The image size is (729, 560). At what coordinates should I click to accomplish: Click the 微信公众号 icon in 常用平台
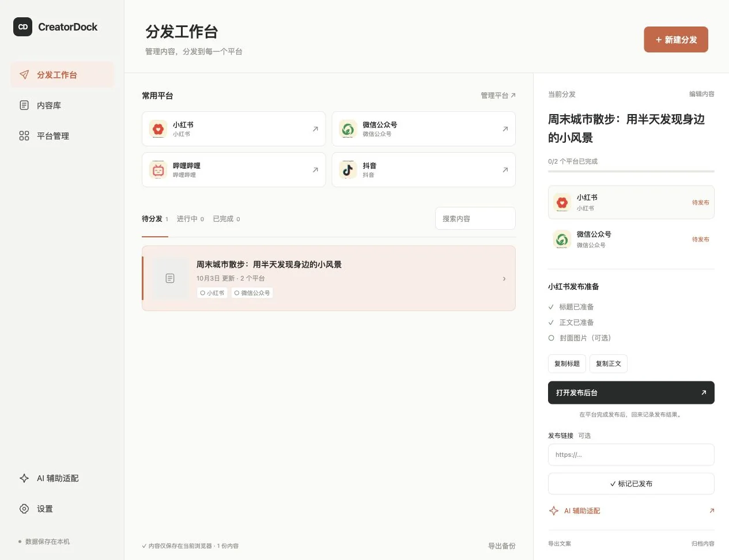coord(348,129)
